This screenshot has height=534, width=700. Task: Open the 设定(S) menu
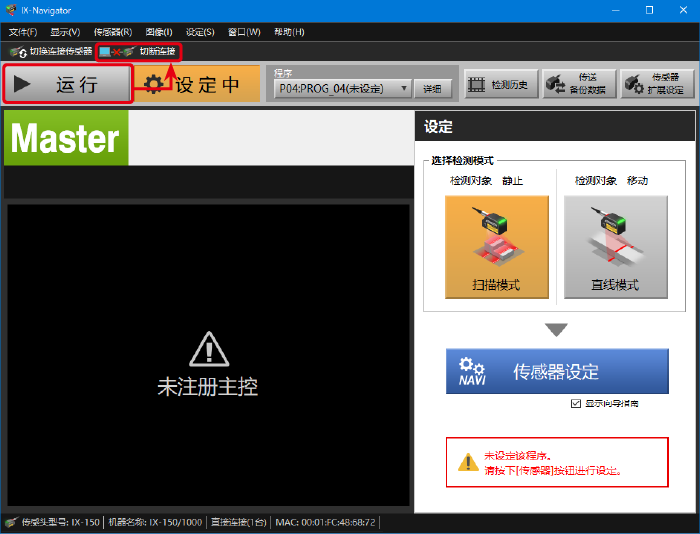tap(200, 32)
